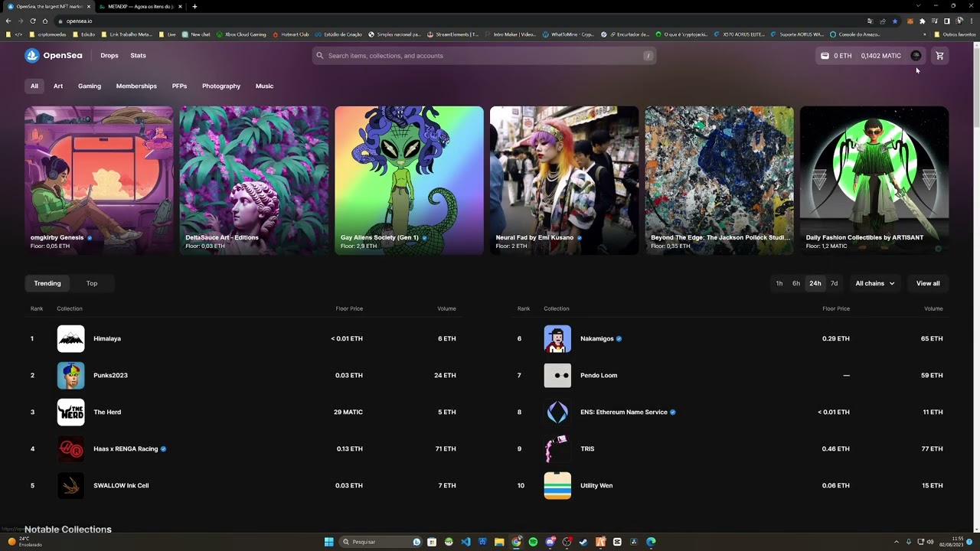
Task: Select the 7d time range
Action: coord(834,283)
